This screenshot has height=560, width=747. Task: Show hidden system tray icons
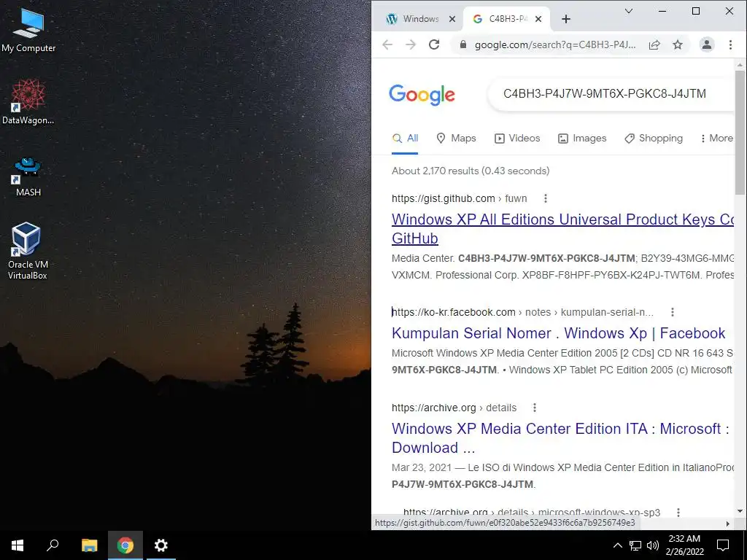coord(617,545)
